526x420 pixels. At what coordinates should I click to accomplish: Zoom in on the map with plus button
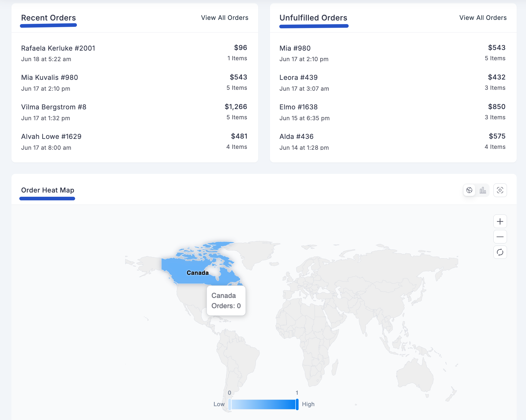point(500,221)
